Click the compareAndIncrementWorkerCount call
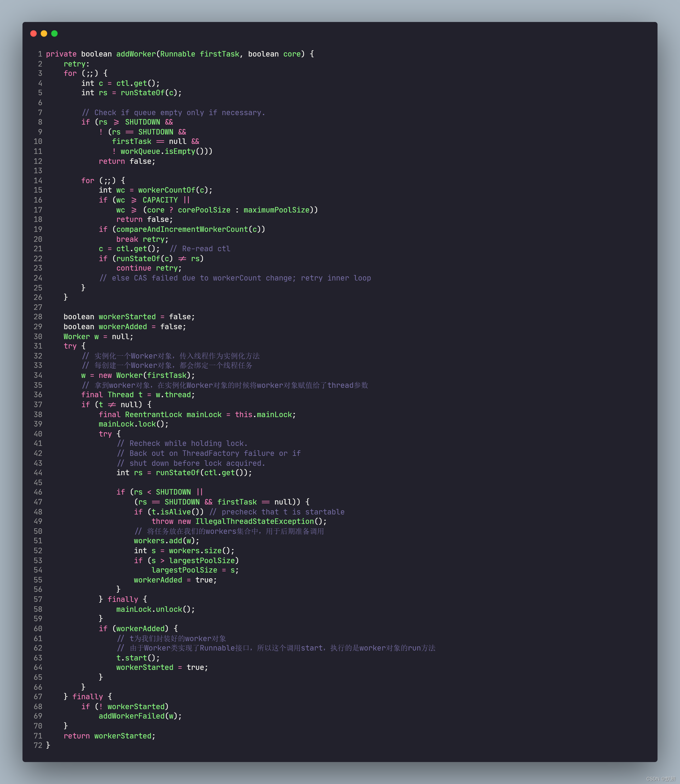Image resolution: width=680 pixels, height=784 pixels. click(x=182, y=229)
